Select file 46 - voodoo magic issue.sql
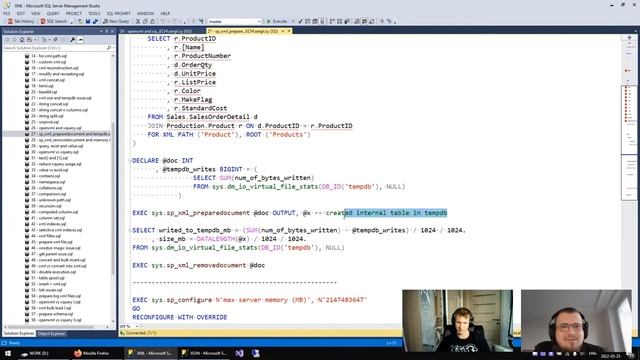 pyautogui.click(x=53, y=248)
